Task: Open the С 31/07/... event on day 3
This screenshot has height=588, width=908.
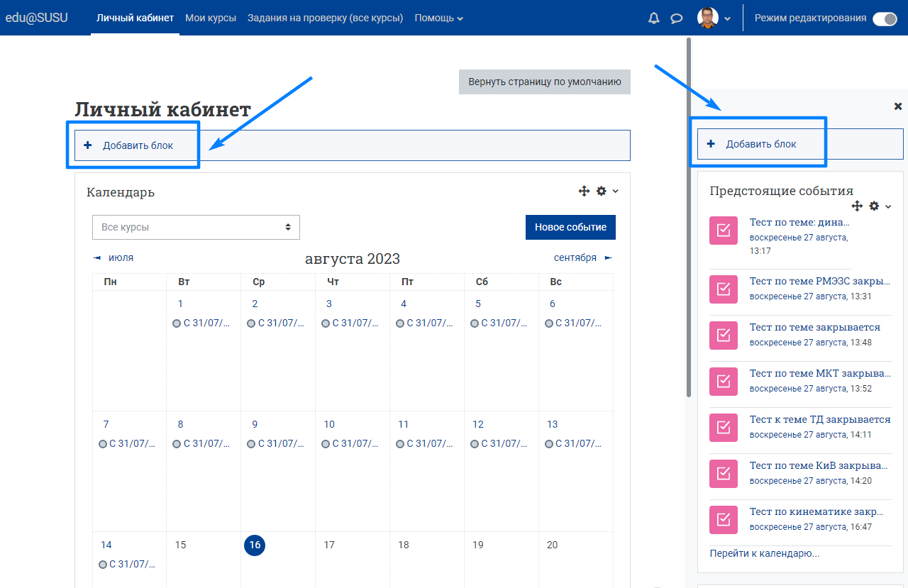Action: 349,323
